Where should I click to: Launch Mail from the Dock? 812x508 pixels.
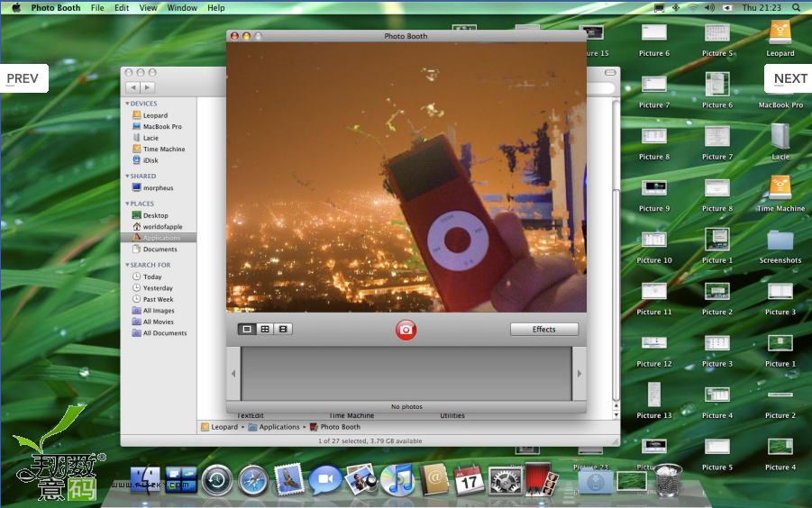point(289,478)
